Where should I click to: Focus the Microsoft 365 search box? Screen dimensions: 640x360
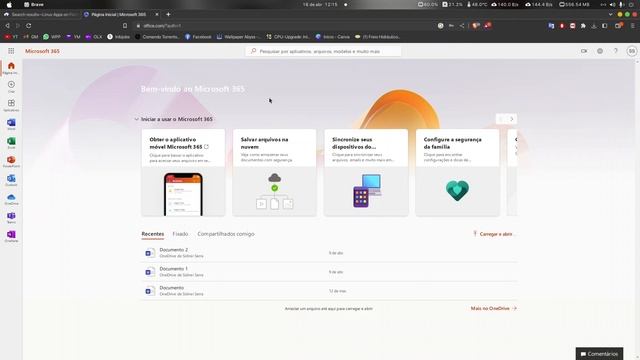coord(323,51)
